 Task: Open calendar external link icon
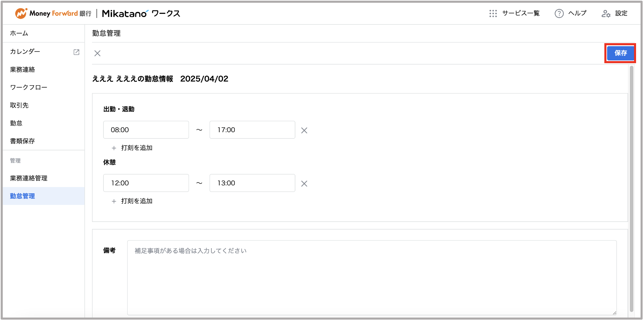77,52
